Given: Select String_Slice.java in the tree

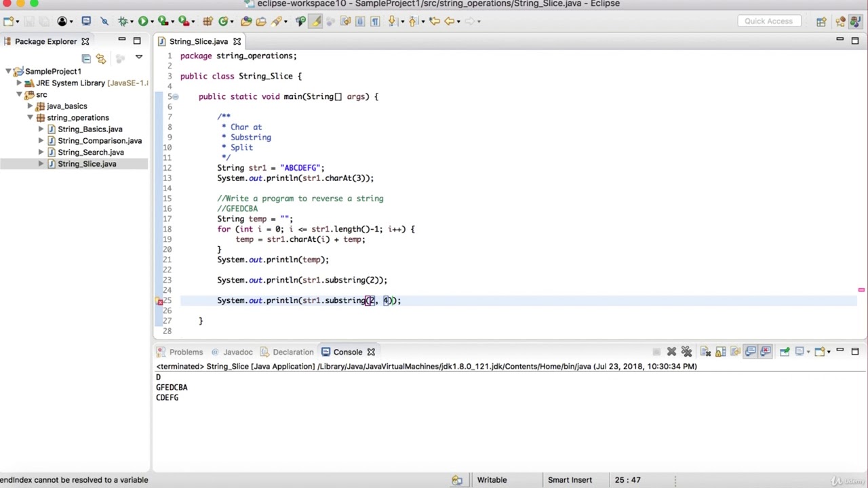Looking at the screenshot, I should (x=86, y=163).
